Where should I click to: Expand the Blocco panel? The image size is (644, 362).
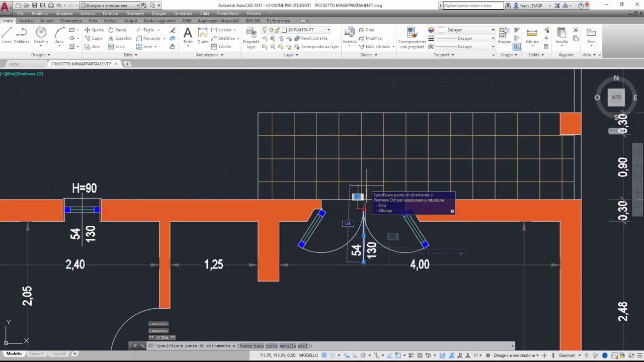368,55
